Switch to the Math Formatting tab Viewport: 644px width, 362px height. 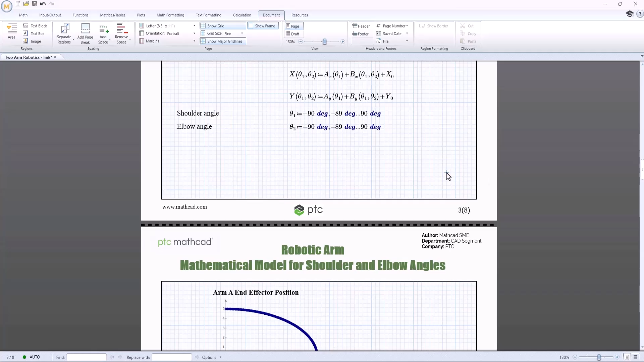point(170,15)
